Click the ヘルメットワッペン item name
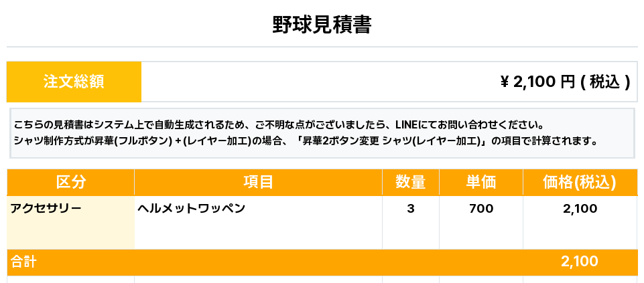644x283 pixels. click(191, 208)
